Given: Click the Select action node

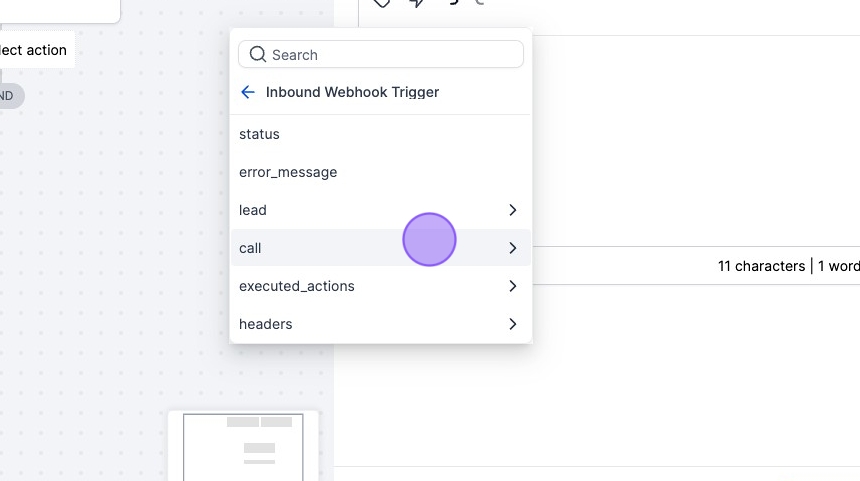Looking at the screenshot, I should (34, 50).
